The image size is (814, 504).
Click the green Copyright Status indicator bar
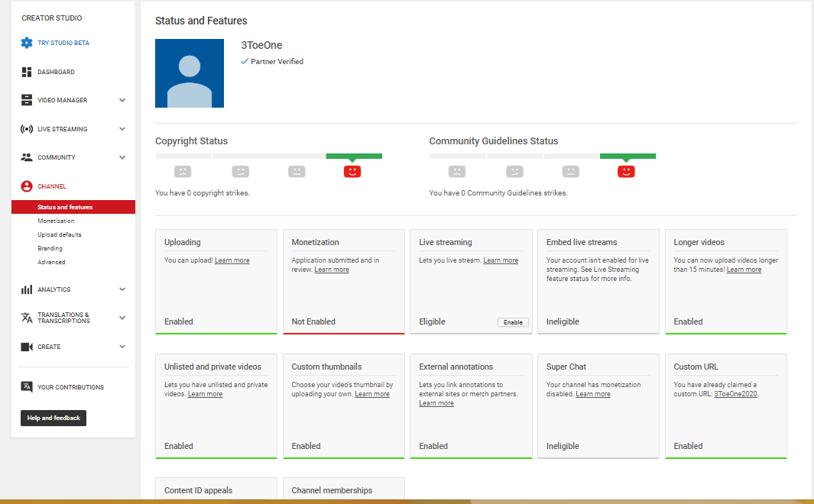[x=354, y=156]
